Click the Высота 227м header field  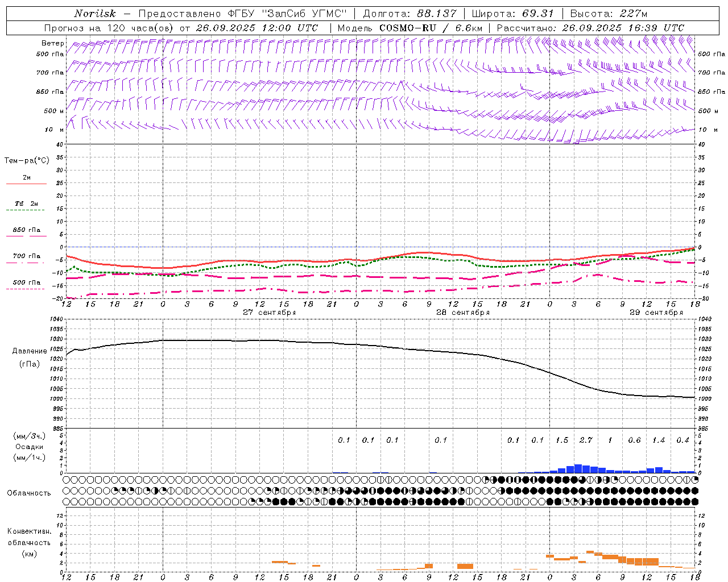coord(608,14)
